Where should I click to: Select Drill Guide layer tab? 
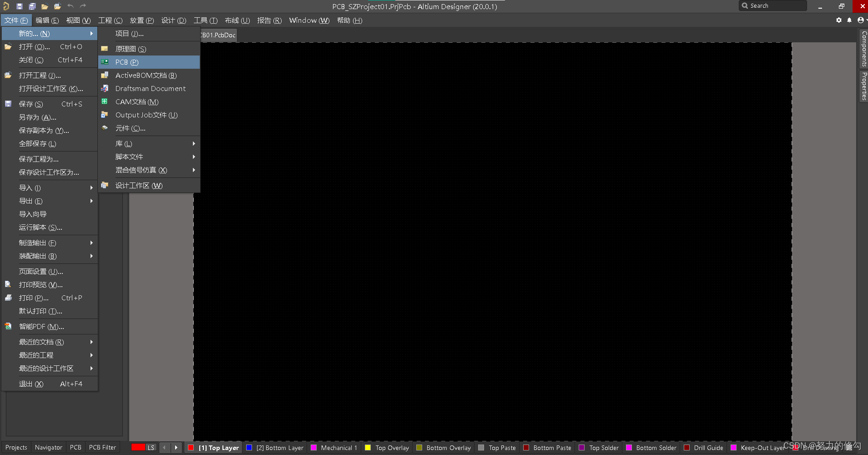click(x=704, y=448)
